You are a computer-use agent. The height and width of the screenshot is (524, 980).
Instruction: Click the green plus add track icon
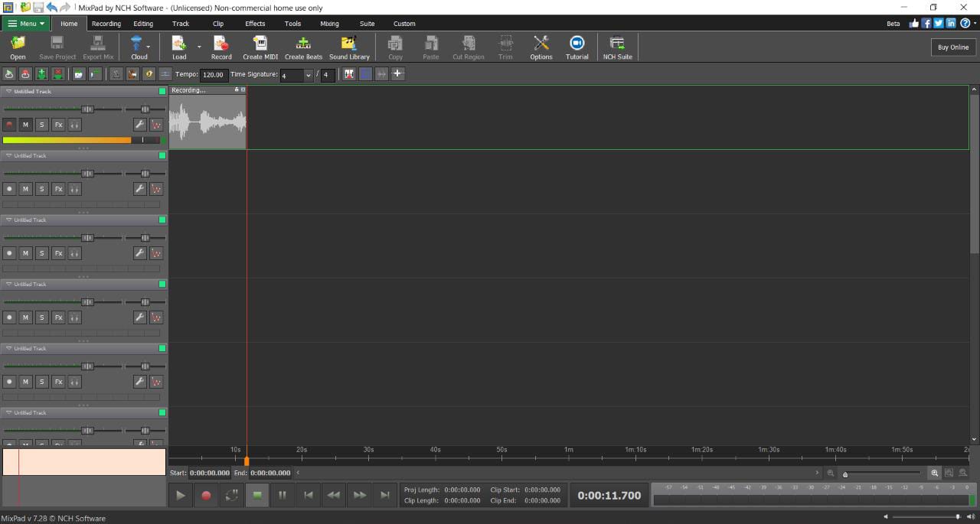point(41,74)
